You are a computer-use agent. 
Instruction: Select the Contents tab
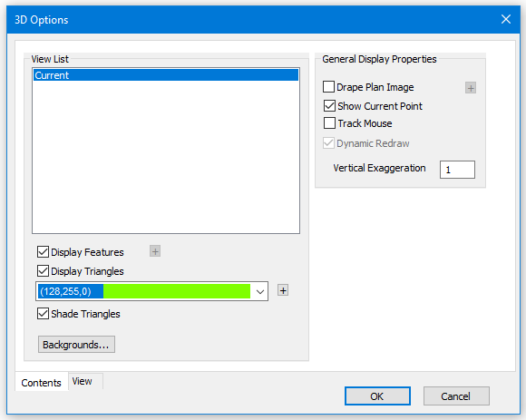[41, 383]
